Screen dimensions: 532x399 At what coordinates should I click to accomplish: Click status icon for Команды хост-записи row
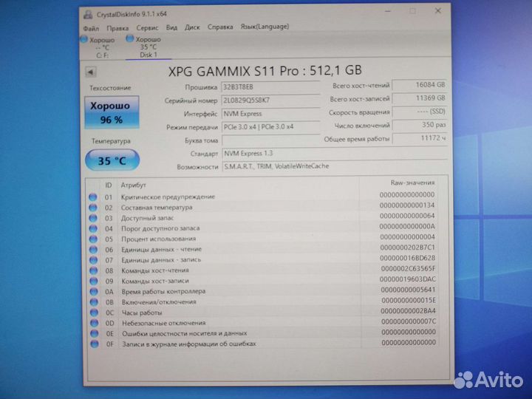94,282
